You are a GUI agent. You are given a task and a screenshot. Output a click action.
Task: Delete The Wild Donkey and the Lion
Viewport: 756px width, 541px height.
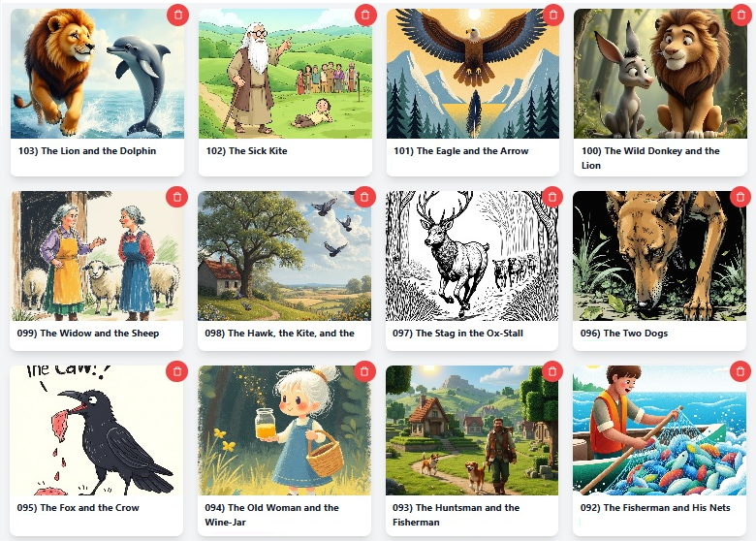[x=741, y=15]
